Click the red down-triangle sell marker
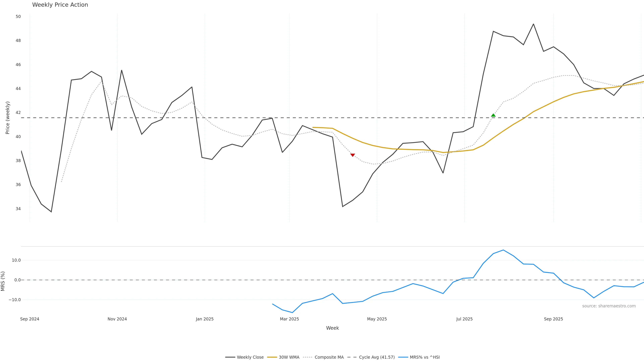644x362 pixels. click(x=353, y=155)
